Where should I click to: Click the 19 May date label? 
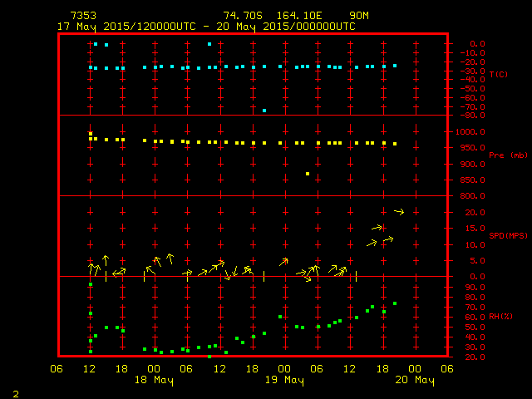click(284, 380)
